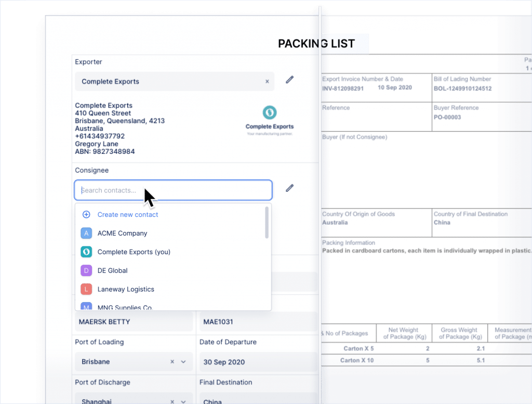Screen dimensions: 532x404
Task: Click the Gross Weight of Package column header
Action: 460,333
